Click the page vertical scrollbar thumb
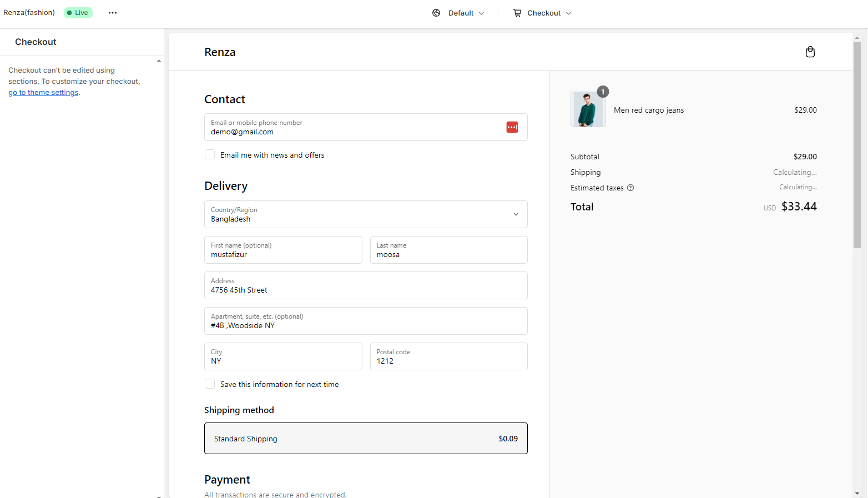The image size is (868, 498). click(857, 144)
